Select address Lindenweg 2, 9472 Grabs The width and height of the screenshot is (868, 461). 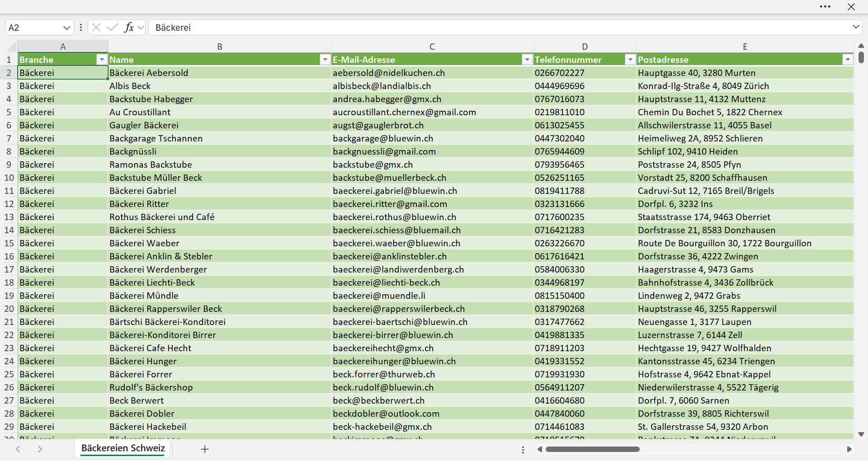coord(745,296)
